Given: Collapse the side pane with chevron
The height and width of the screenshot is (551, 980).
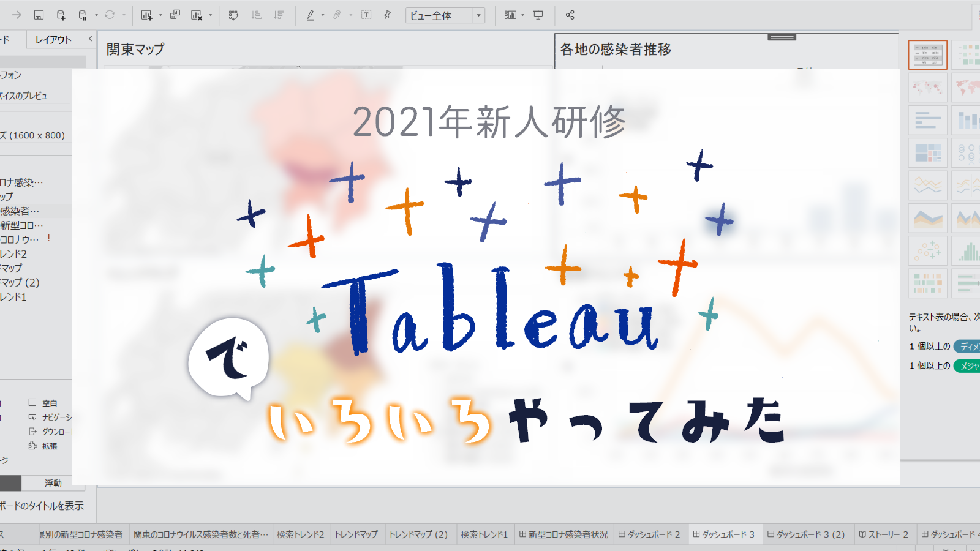Looking at the screenshot, I should 90,39.
